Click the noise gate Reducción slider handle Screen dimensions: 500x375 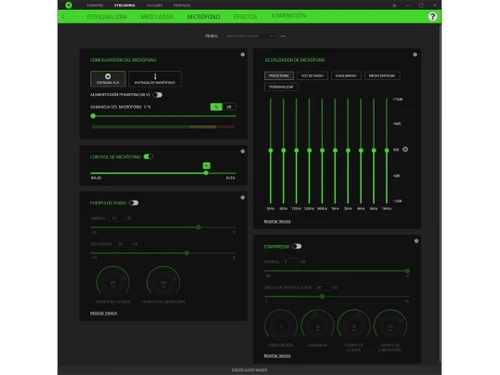tap(187, 253)
